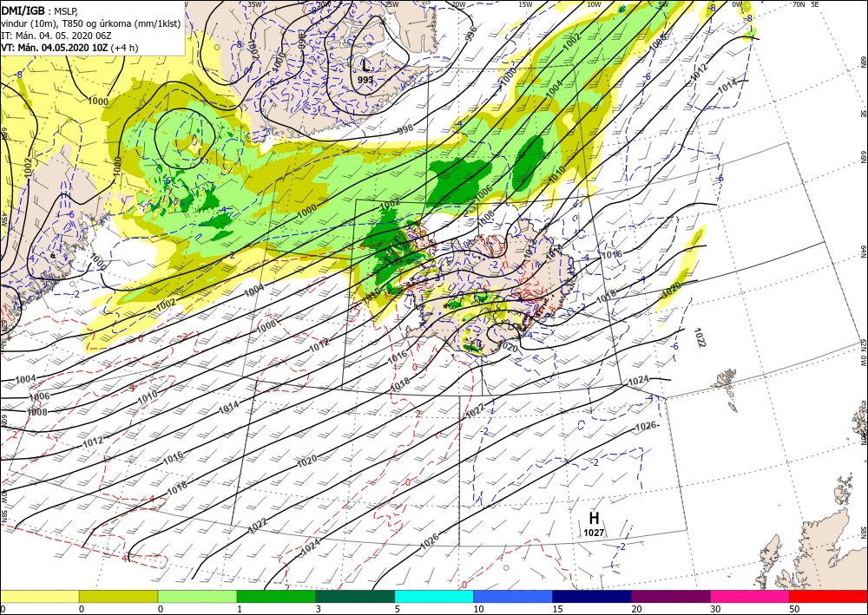The width and height of the screenshot is (868, 615).
Task: Click the high pressure 'H' marker
Action: (594, 518)
